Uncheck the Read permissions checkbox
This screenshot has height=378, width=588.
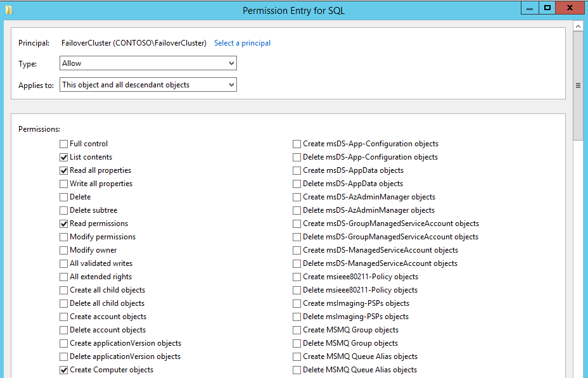[x=64, y=224]
